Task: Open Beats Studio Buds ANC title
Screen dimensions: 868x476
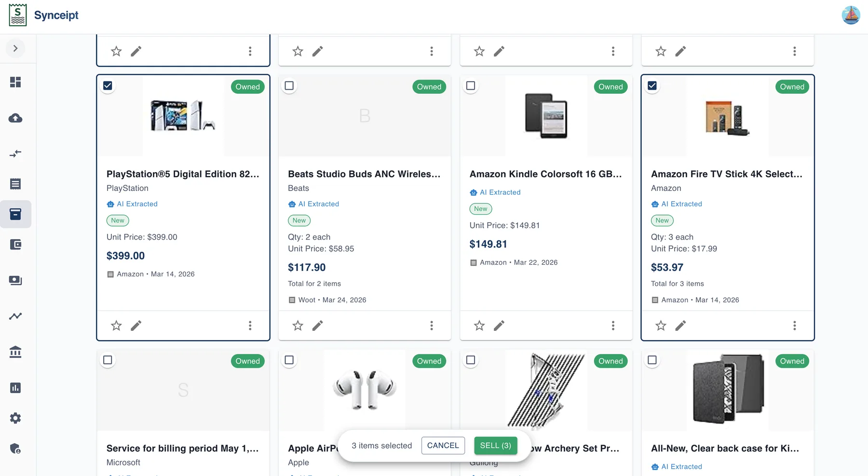Action: (x=364, y=174)
